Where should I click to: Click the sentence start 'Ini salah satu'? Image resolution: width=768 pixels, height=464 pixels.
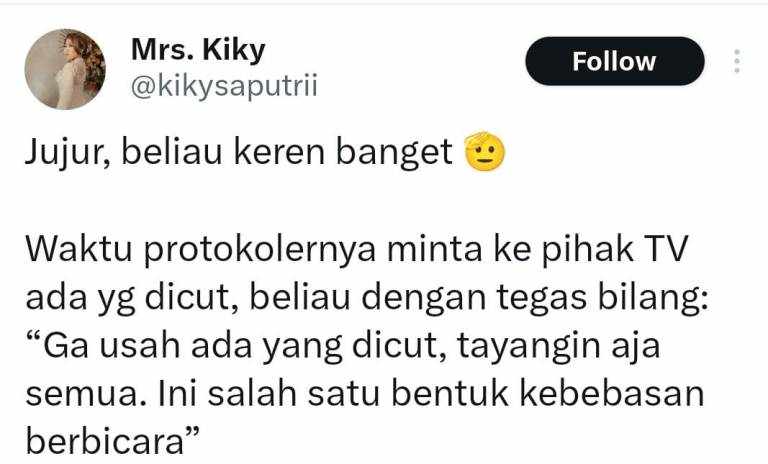268,393
